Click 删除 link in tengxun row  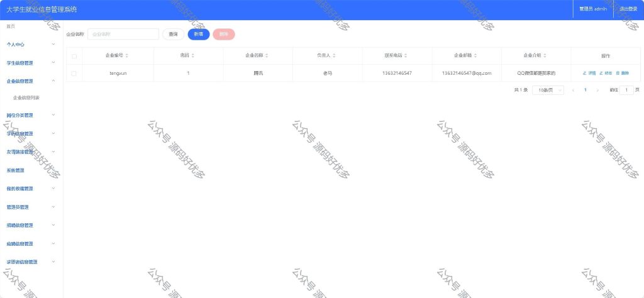coord(623,73)
